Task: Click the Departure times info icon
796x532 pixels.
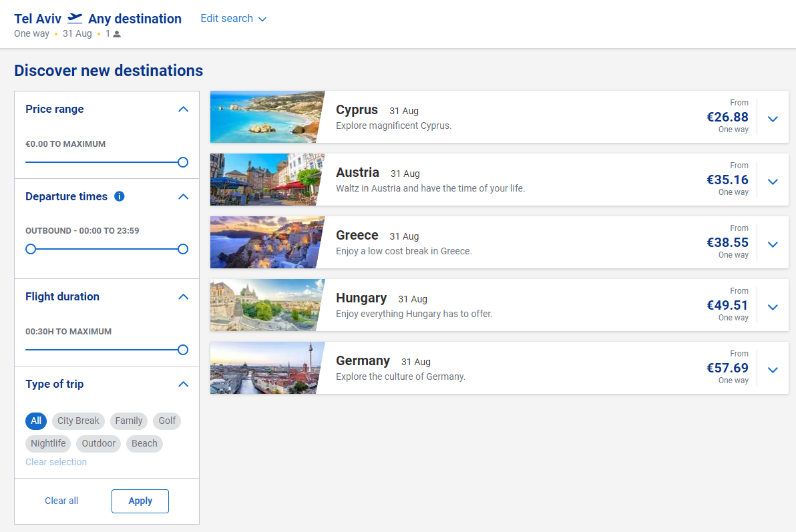Action: [120, 196]
